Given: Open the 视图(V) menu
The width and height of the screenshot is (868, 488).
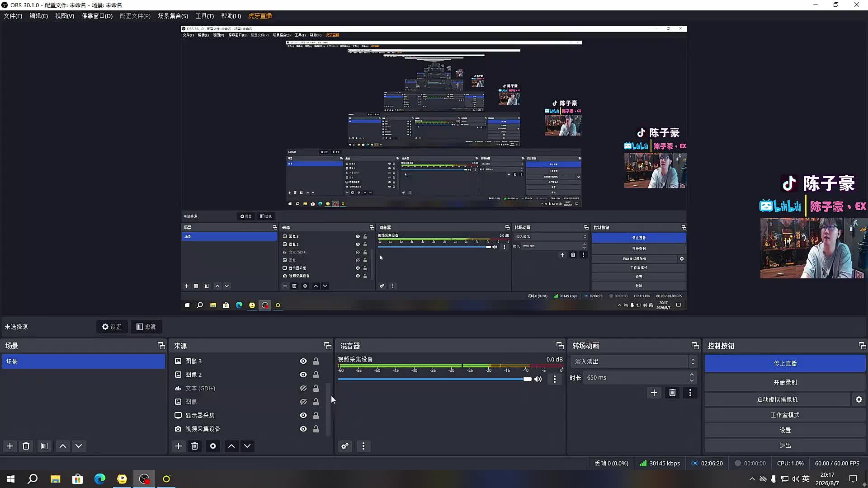Looking at the screenshot, I should tap(65, 16).
